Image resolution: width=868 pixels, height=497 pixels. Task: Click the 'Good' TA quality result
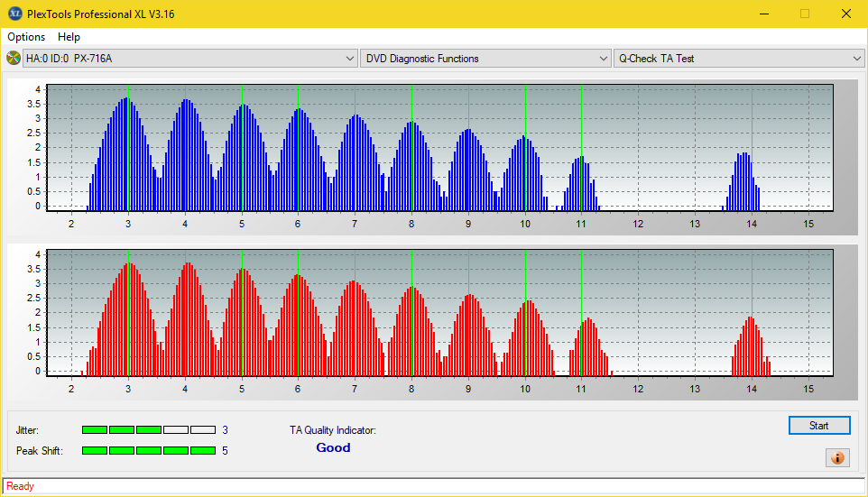[333, 447]
